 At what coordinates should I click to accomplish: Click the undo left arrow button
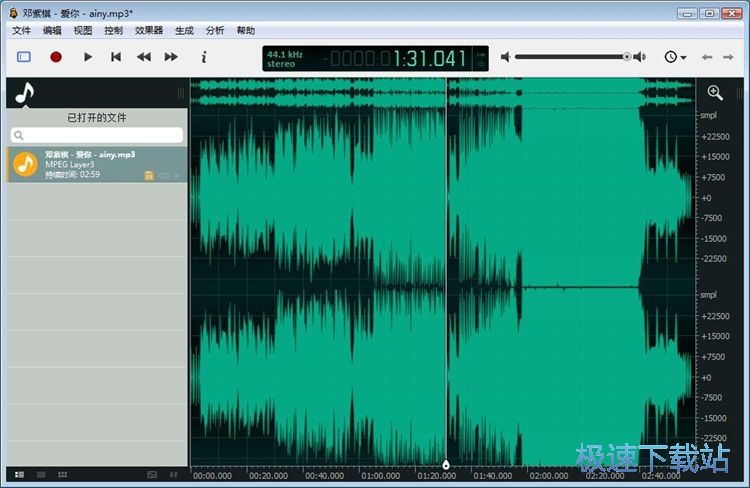(708, 57)
